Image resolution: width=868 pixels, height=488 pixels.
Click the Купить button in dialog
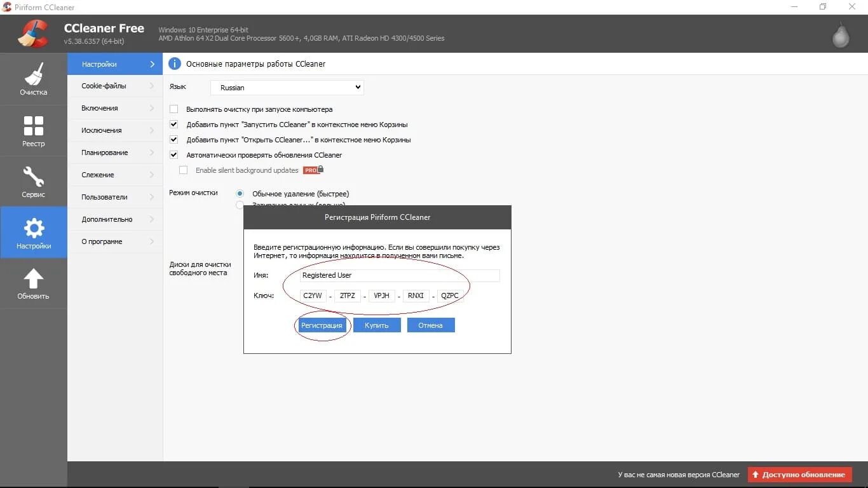click(x=377, y=325)
